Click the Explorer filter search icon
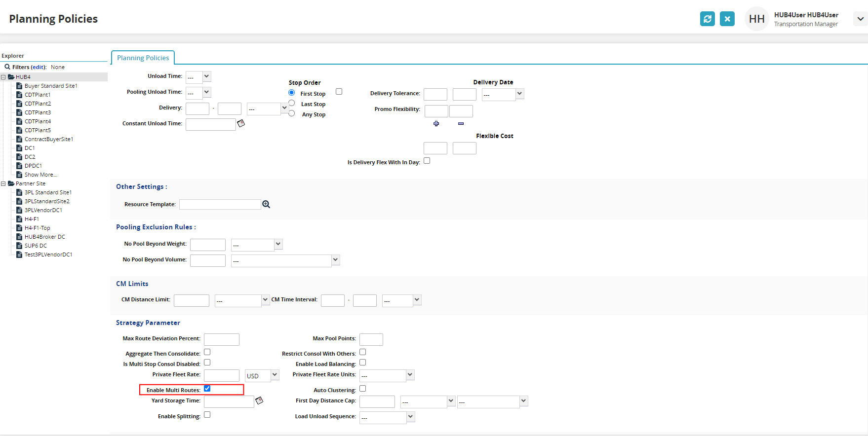 7,67
